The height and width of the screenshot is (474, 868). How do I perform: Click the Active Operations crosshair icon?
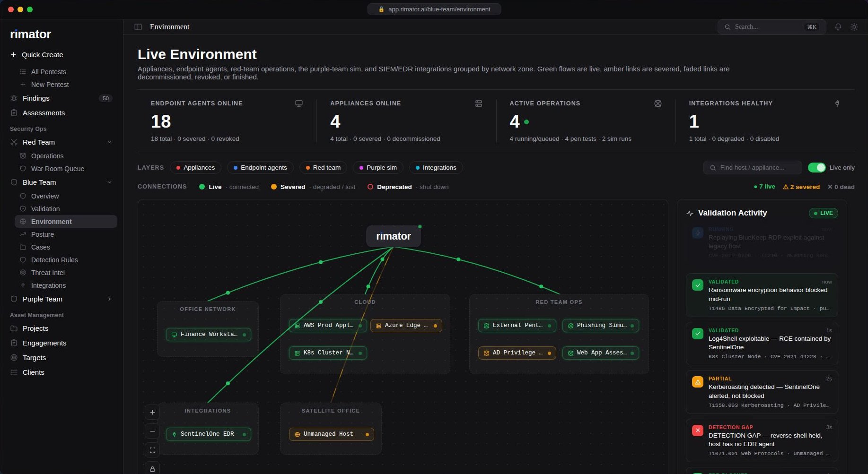(658, 103)
